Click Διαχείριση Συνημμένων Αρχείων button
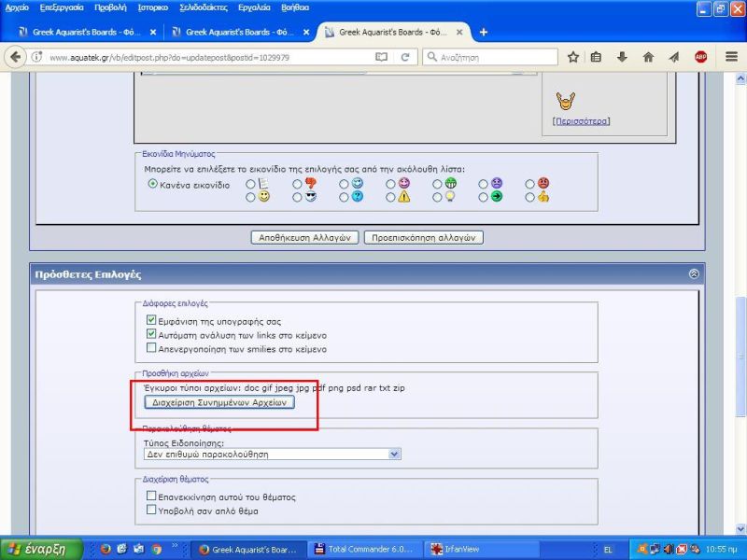 click(x=219, y=402)
